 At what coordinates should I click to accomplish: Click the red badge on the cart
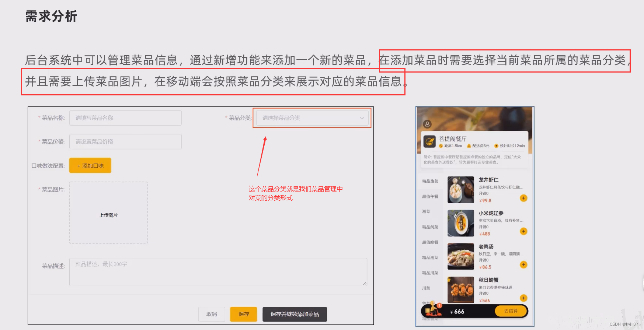tap(439, 305)
